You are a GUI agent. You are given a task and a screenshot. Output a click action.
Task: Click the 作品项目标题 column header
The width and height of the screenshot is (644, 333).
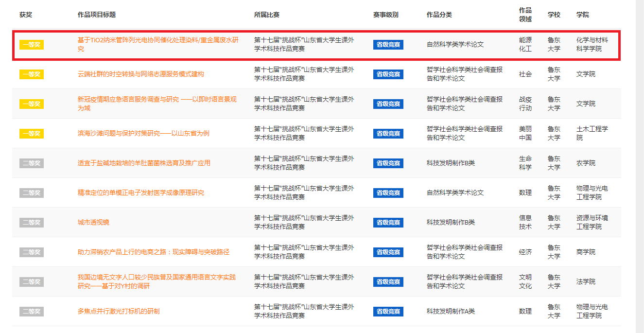tap(97, 15)
